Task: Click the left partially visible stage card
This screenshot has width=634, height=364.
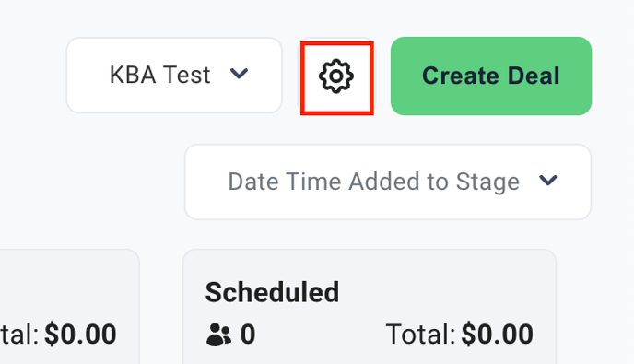Action: [69, 307]
